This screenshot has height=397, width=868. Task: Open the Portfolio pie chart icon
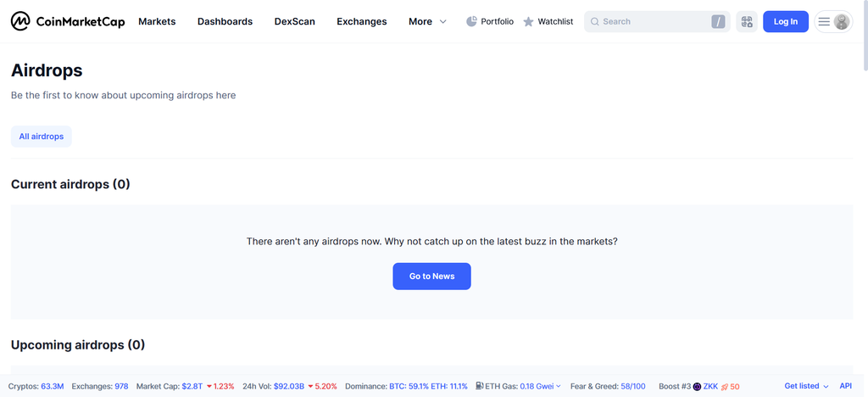point(471,21)
